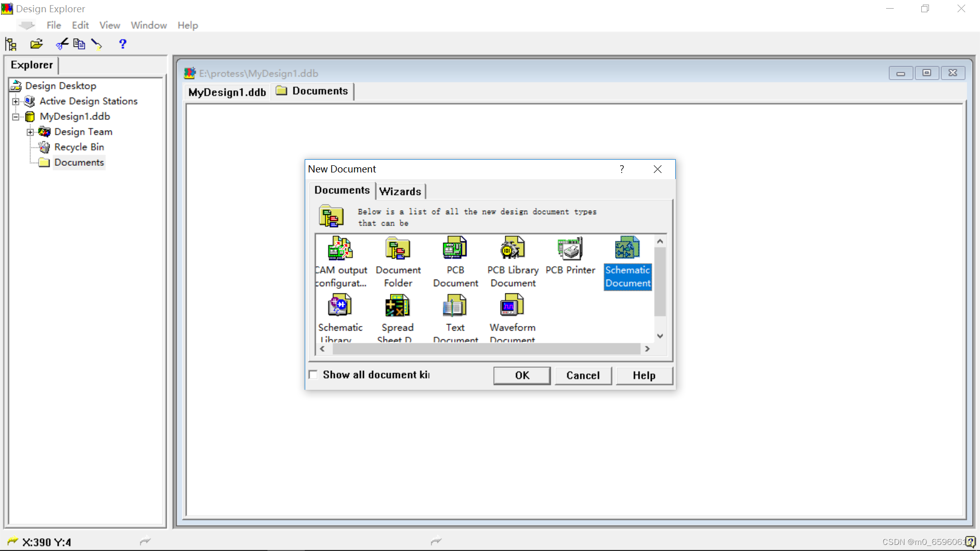Select the Schematic Document icon
This screenshot has height=551, width=980.
click(627, 248)
